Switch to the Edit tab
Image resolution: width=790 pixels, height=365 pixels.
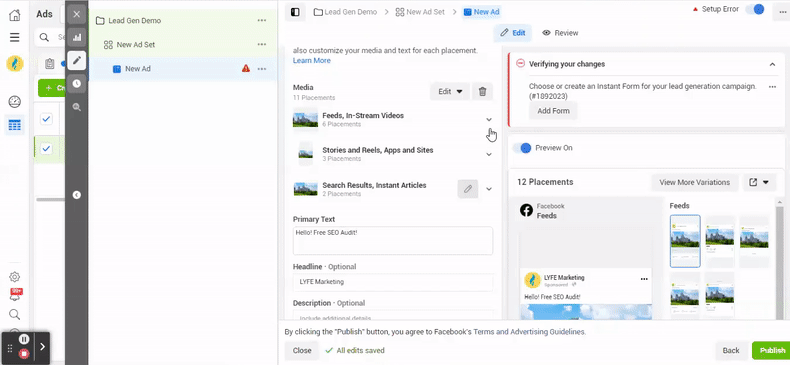click(x=513, y=33)
